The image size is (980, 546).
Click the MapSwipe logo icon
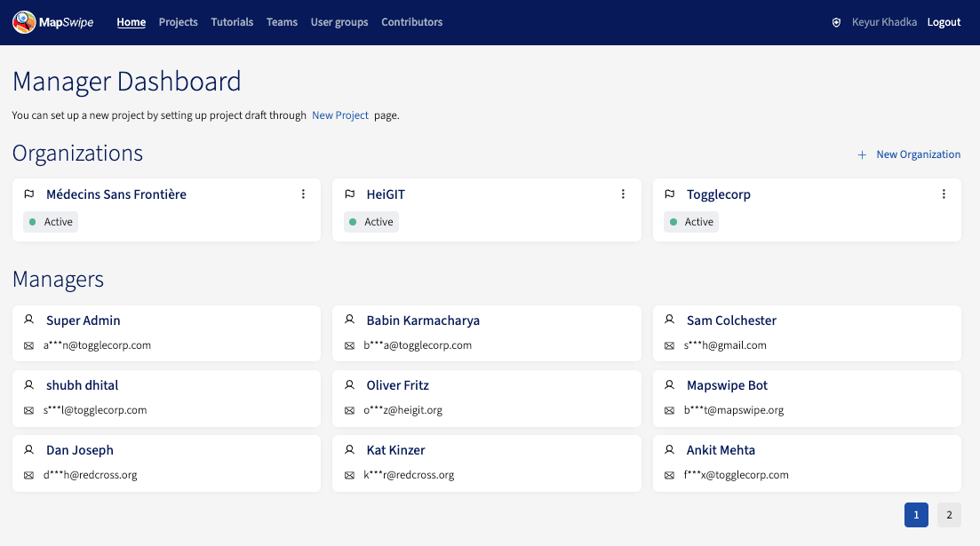click(24, 22)
